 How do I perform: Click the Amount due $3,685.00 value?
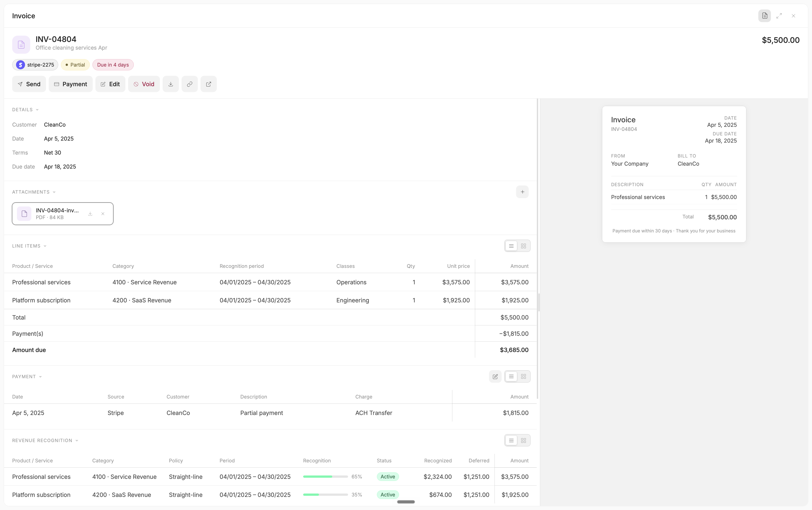pyautogui.click(x=514, y=350)
